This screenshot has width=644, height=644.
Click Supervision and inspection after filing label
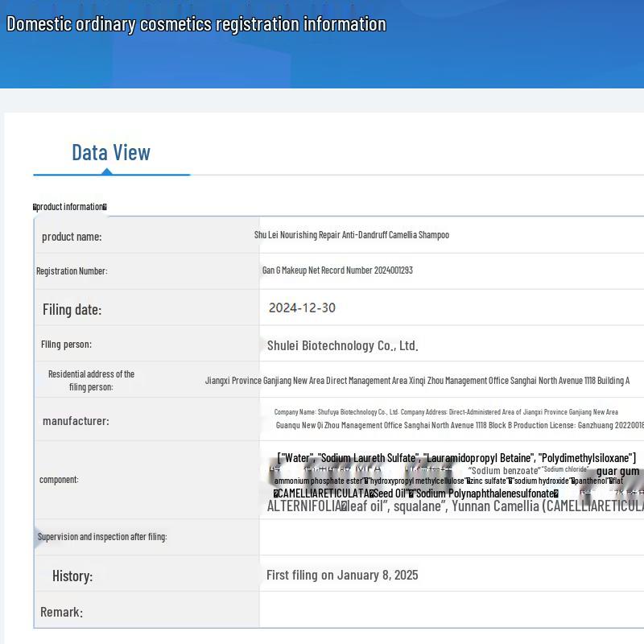tap(102, 537)
